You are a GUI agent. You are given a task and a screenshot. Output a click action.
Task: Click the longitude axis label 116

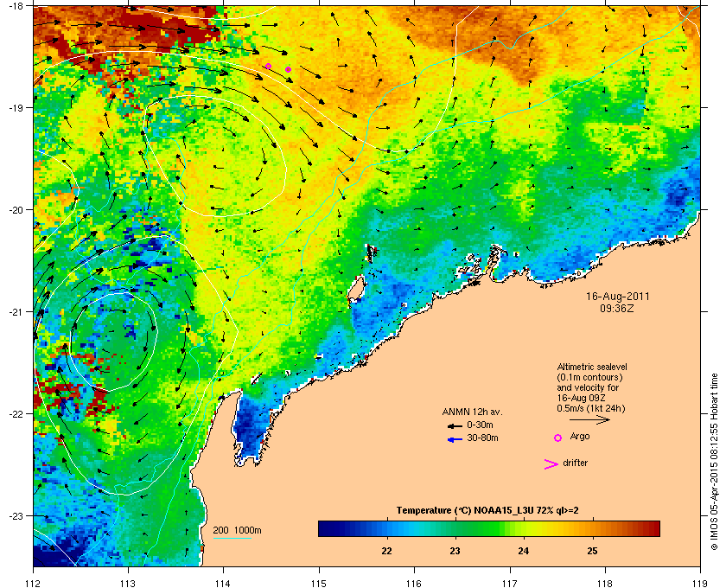[414, 583]
